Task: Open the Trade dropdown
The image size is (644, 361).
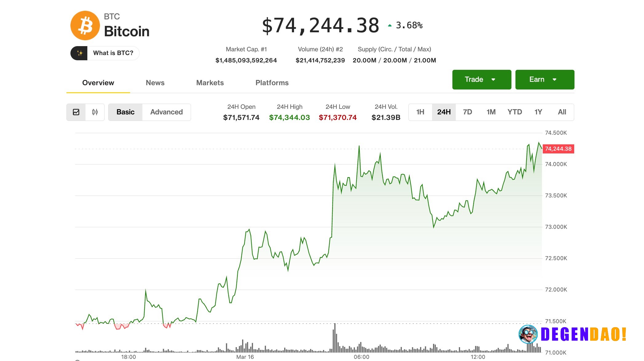Action: pos(481,79)
